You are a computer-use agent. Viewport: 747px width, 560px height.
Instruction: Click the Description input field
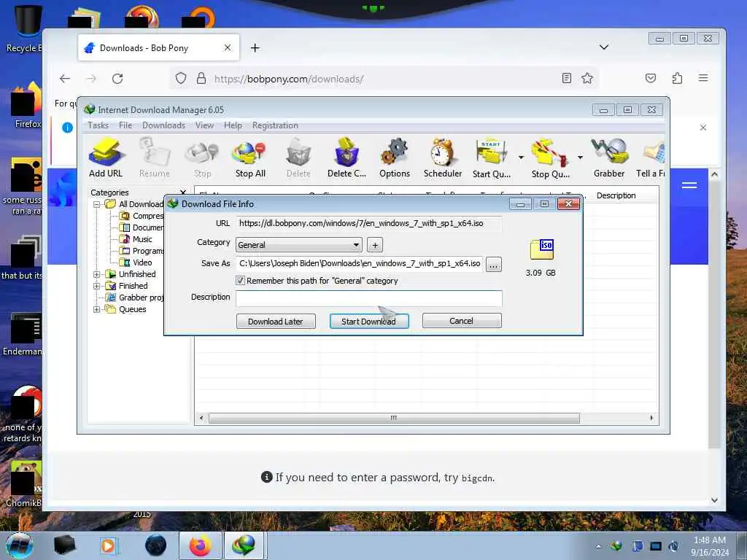(x=368, y=298)
